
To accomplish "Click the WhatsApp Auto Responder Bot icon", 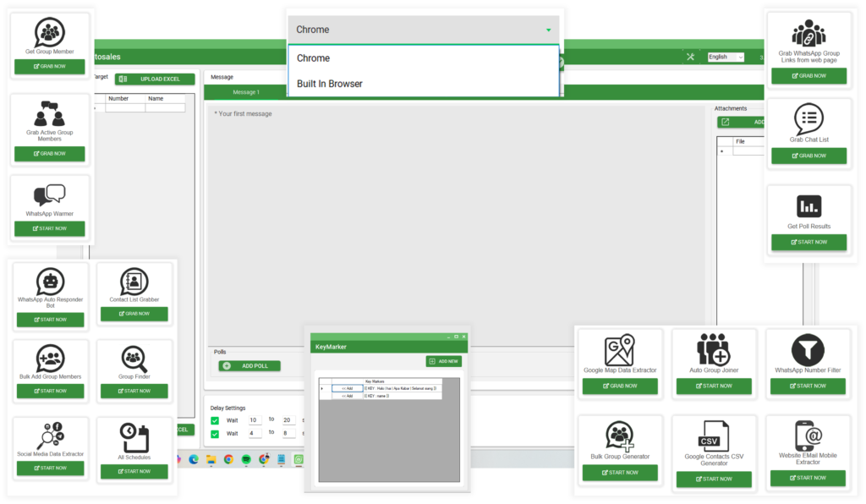I will 50,282.
